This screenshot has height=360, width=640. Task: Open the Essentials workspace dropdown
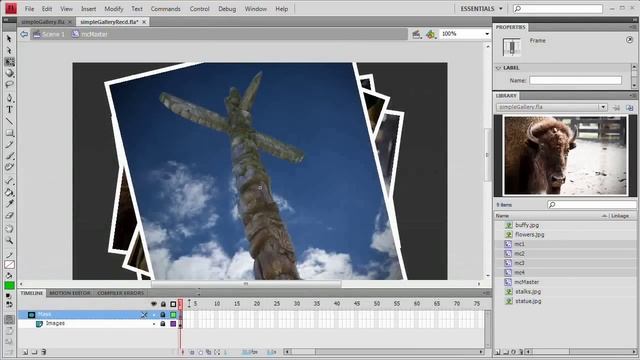click(482, 9)
